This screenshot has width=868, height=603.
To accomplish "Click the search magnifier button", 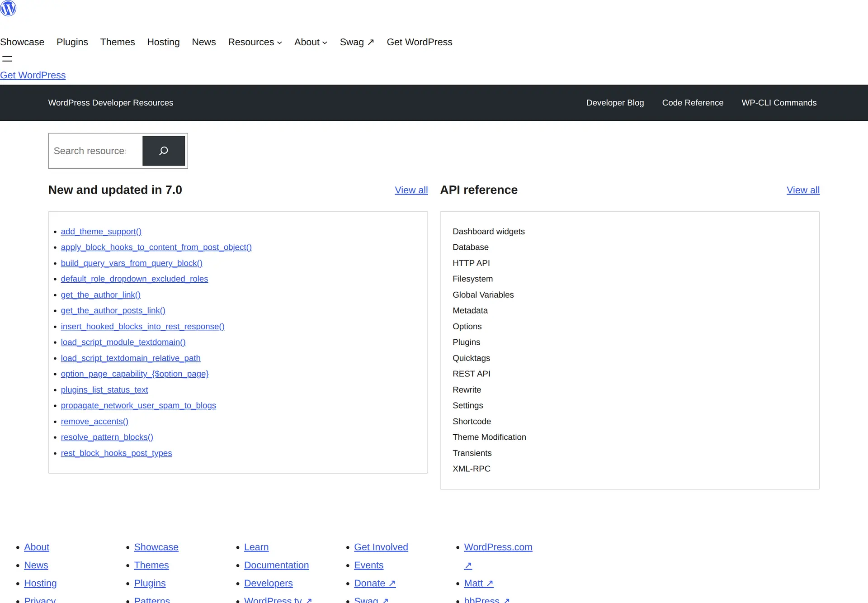I will 164,151.
